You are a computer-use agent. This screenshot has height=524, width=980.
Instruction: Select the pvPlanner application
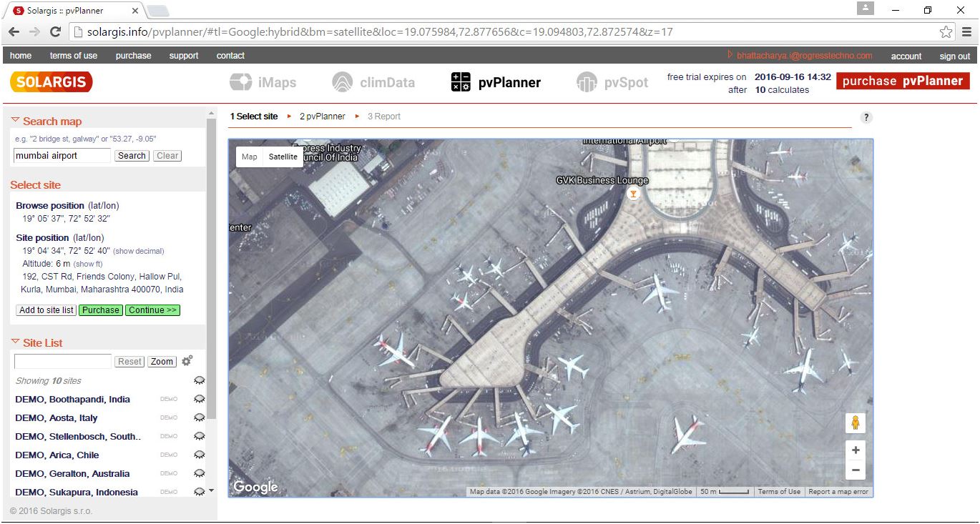click(496, 82)
